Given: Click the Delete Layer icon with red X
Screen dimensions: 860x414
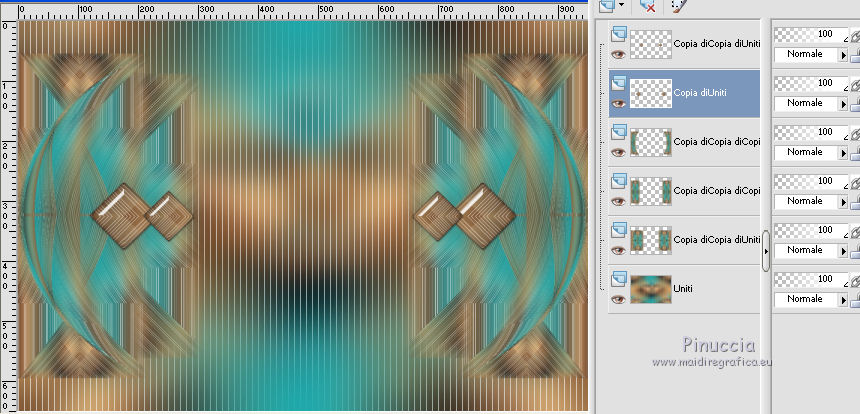Looking at the screenshot, I should point(648,5).
